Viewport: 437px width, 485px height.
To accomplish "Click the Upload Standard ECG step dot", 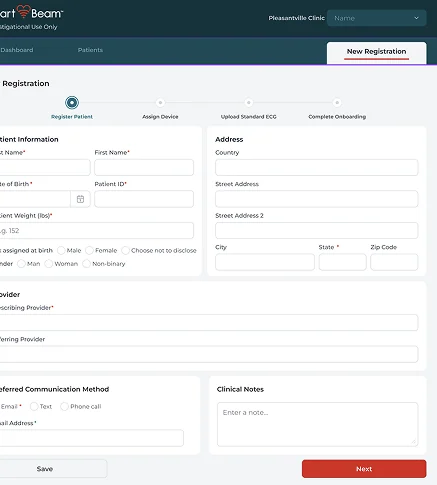I will coord(248,102).
